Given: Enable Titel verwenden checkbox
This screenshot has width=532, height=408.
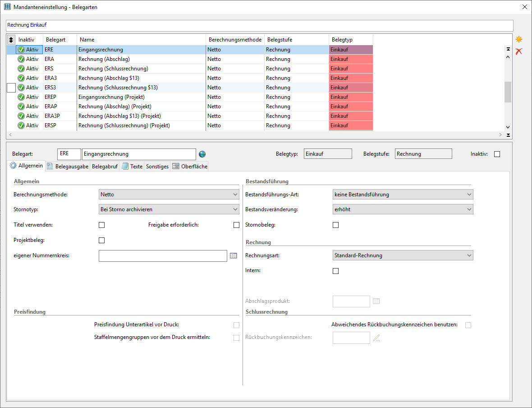Looking at the screenshot, I should click(101, 225).
